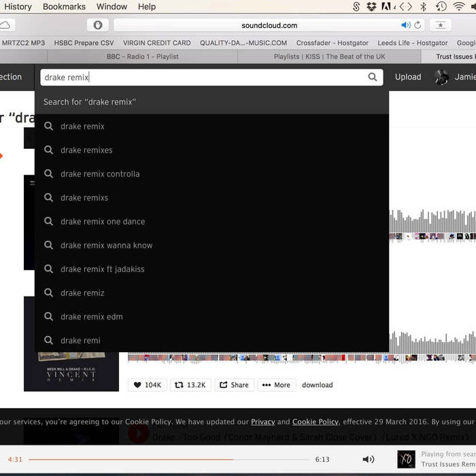Screen dimensions: 476x476
Task: Repost the track with 13.2K reposts
Action: coord(190,385)
